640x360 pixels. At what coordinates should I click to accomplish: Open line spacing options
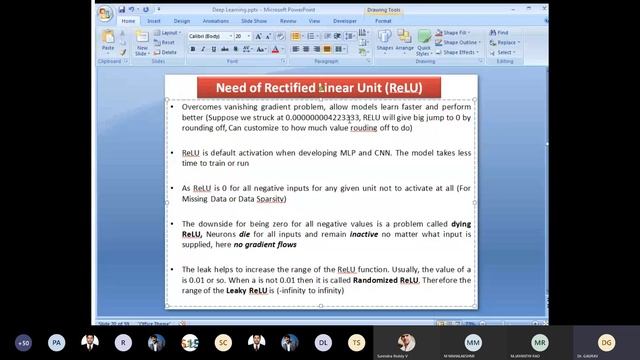pos(350,36)
